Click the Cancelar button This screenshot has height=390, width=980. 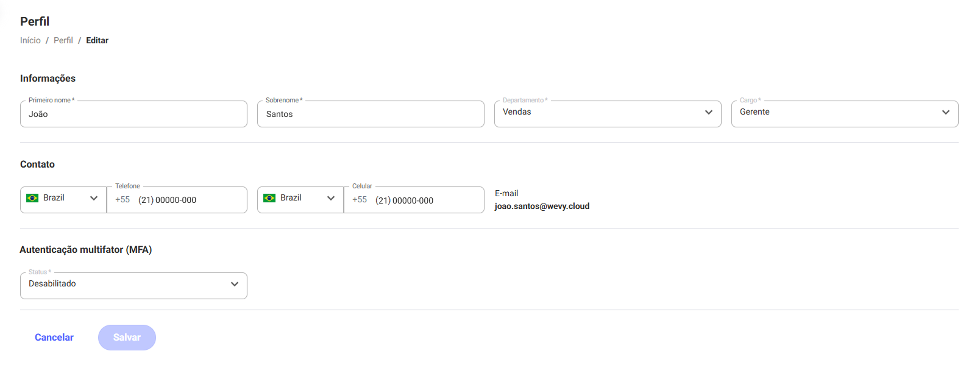pyautogui.click(x=54, y=338)
